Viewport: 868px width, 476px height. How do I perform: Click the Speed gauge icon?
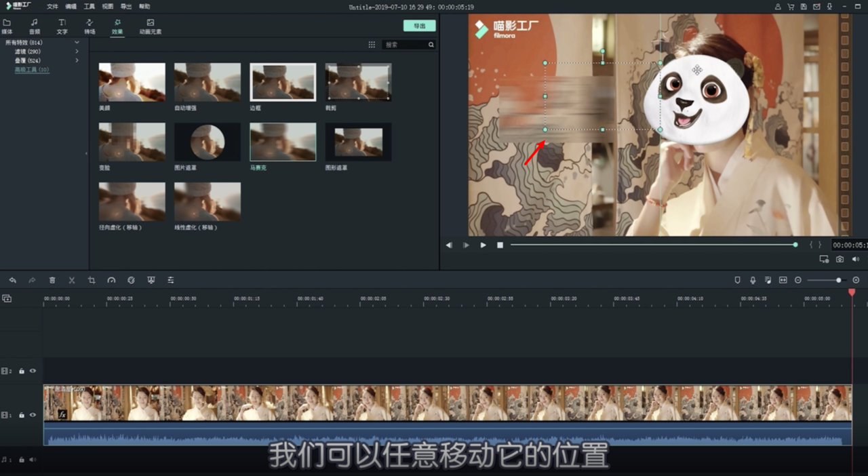tap(111, 280)
